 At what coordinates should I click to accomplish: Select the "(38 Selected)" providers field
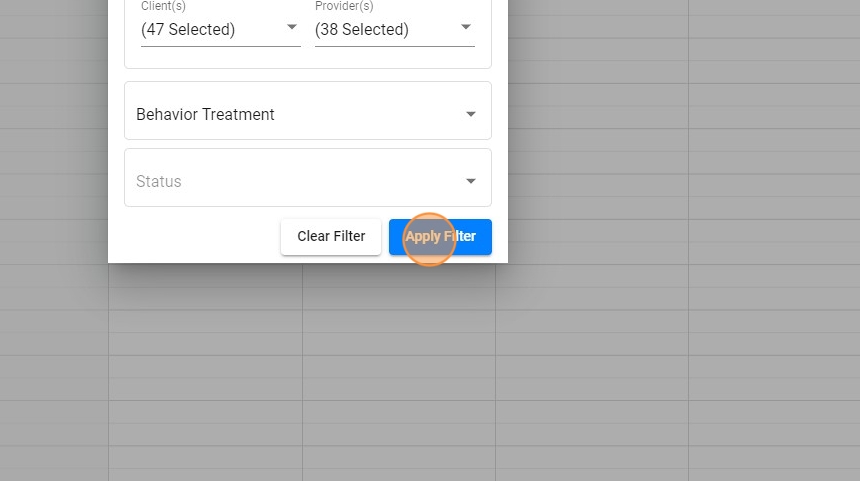pos(362,30)
